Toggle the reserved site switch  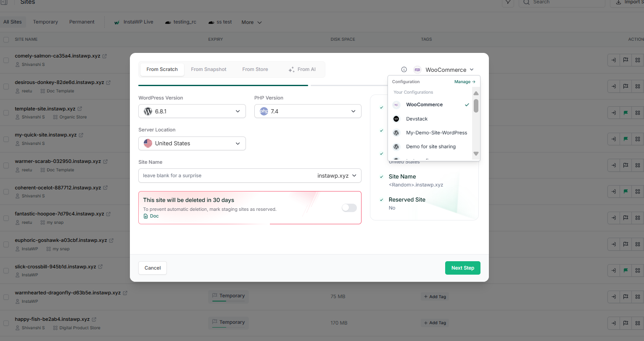point(349,207)
